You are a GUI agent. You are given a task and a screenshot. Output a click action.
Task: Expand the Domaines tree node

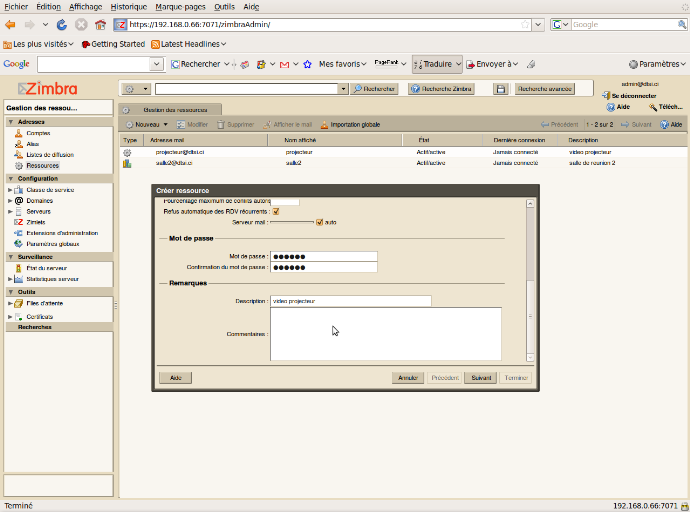(10, 200)
